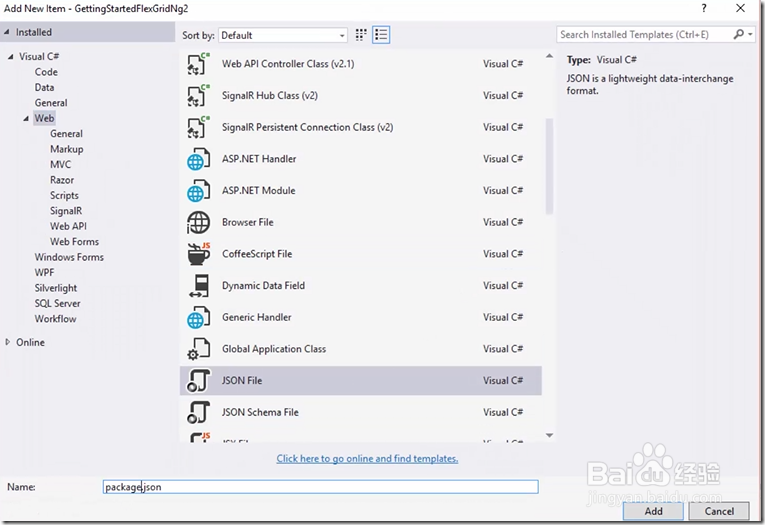Select the Scripts subcategory

point(64,196)
